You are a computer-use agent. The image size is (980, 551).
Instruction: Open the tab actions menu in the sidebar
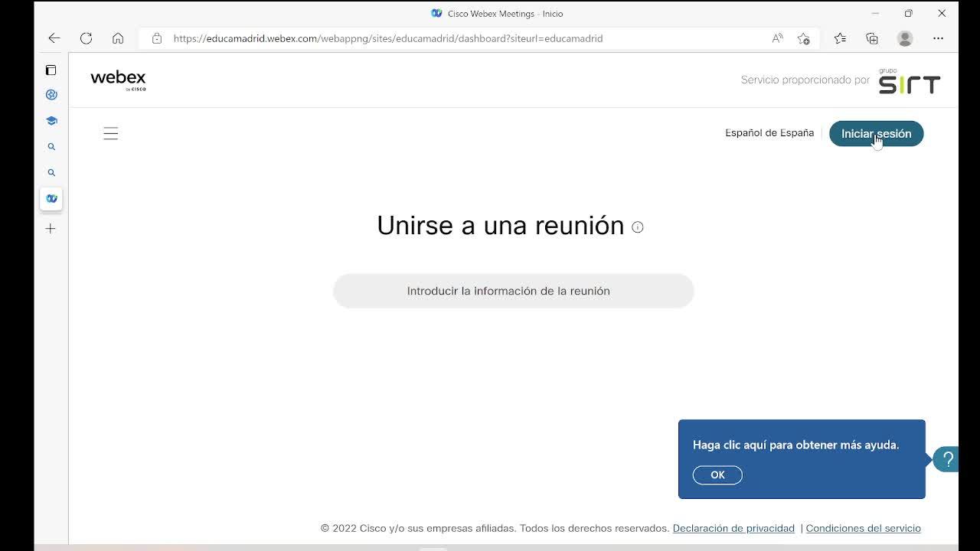[51, 70]
